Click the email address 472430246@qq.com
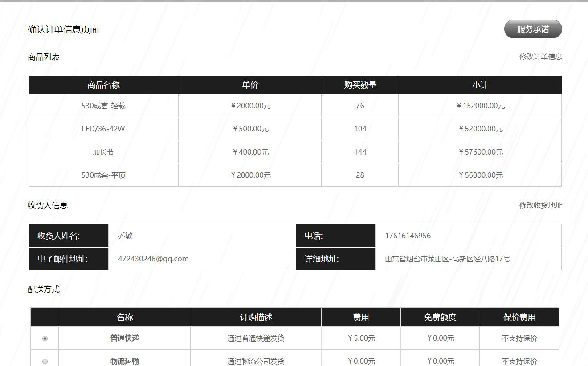The image size is (588, 366). (x=153, y=259)
